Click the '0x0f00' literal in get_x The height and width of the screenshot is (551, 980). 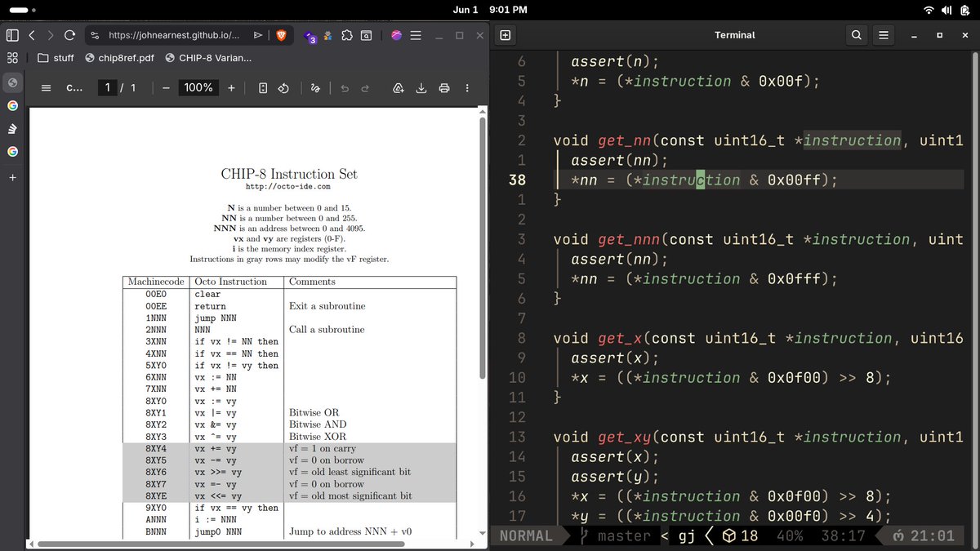pos(794,377)
